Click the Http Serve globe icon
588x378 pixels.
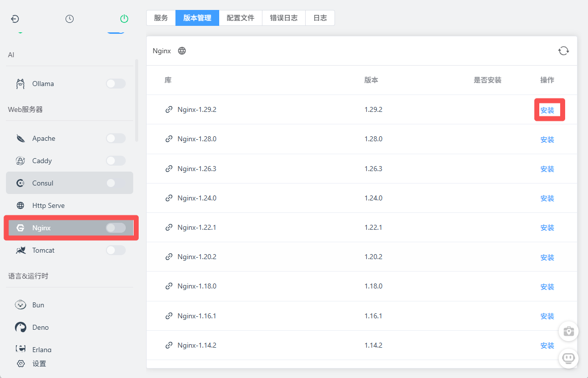pos(20,205)
